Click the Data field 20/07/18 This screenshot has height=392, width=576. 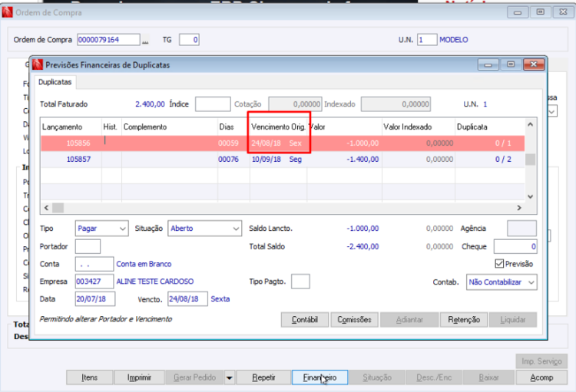click(x=95, y=298)
